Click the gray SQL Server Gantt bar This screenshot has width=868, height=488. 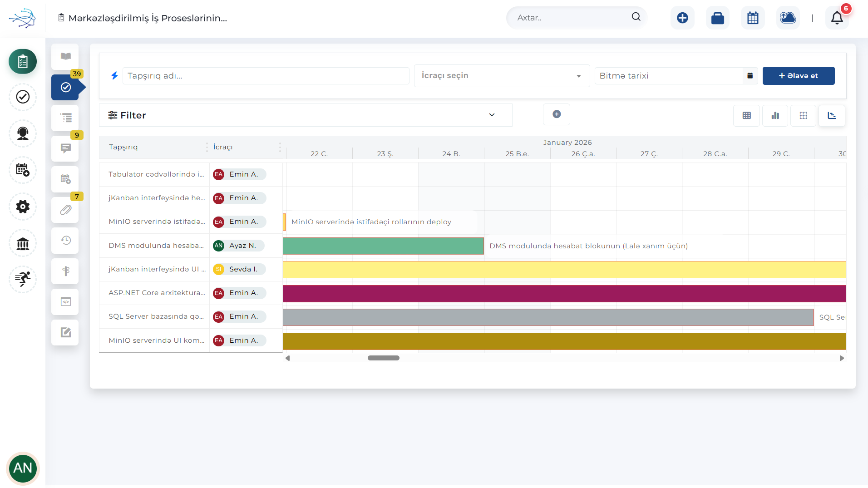(548, 317)
